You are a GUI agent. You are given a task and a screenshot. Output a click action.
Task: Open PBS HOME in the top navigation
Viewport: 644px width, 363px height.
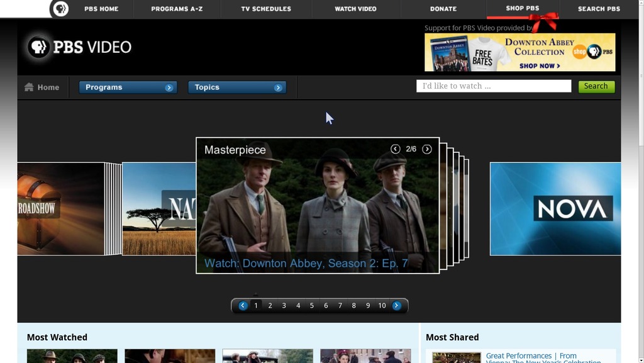pyautogui.click(x=101, y=9)
